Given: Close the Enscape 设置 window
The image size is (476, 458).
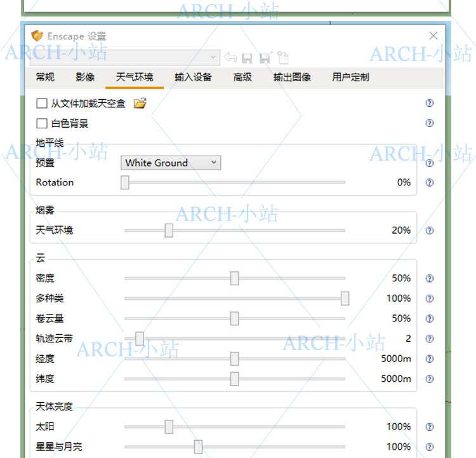Looking at the screenshot, I should (433, 36).
